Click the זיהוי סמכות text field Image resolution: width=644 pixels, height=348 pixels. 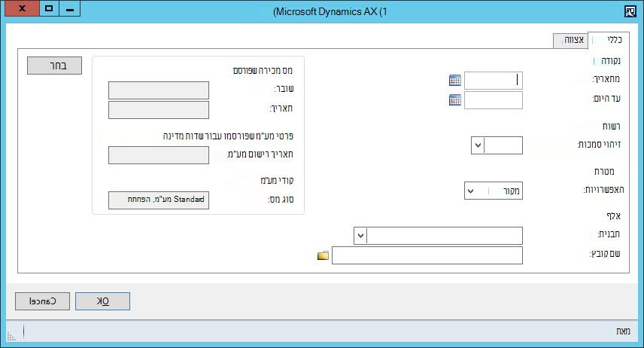pos(503,145)
